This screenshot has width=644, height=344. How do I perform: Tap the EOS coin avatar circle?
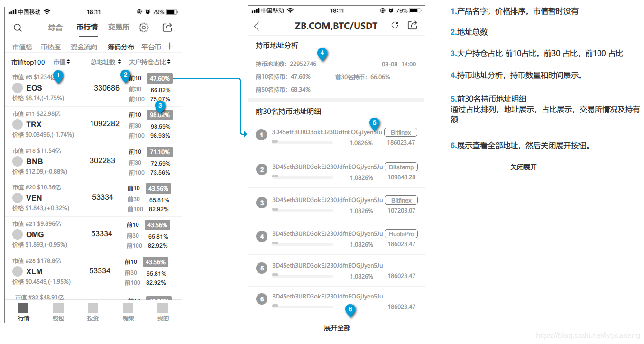point(18,88)
